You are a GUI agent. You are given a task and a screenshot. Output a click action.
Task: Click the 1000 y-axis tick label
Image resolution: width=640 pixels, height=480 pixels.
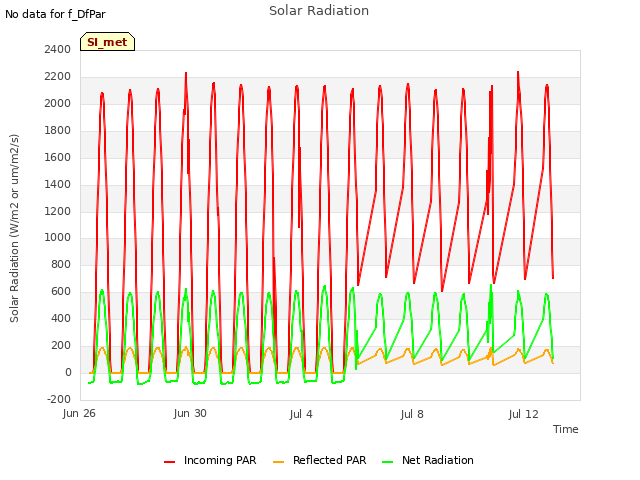pyautogui.click(x=58, y=238)
